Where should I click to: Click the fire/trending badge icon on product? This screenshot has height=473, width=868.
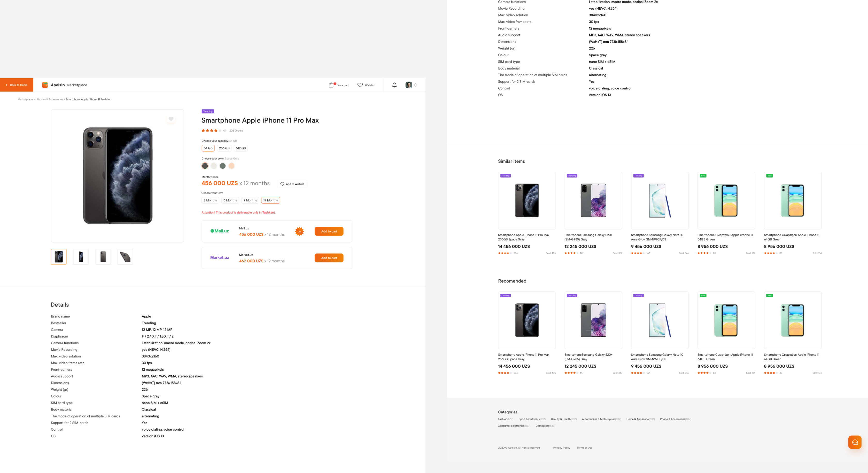(208, 111)
